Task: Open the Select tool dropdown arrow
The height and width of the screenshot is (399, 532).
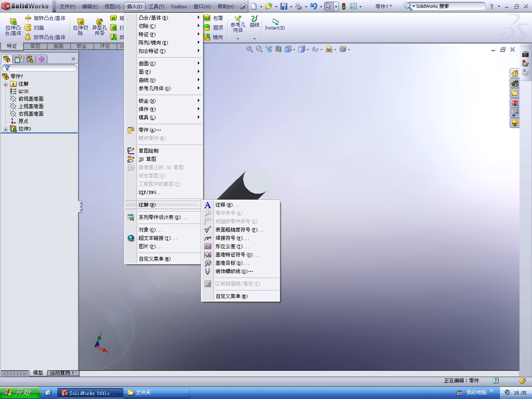Action: coord(336,7)
